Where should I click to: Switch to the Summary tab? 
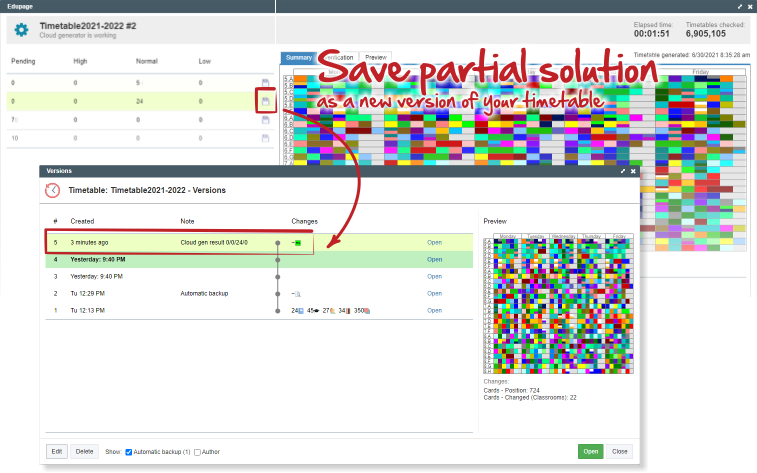tap(299, 58)
